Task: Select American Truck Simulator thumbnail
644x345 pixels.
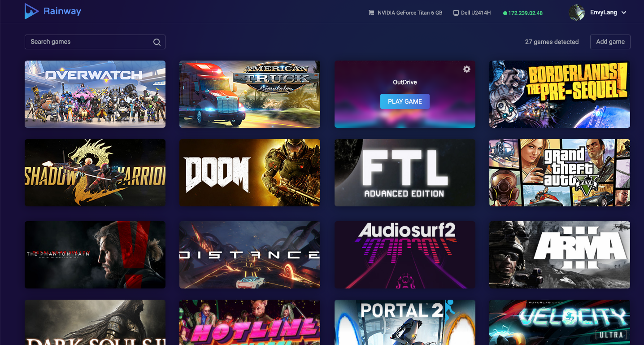Action: (x=250, y=94)
